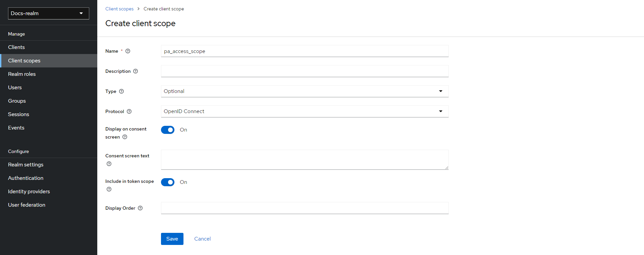Click the Protocol help question icon
Screen dimensions: 644x255
[129, 111]
